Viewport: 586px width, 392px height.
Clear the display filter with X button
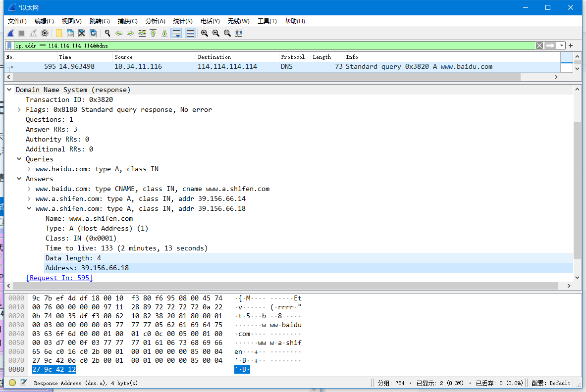(539, 46)
